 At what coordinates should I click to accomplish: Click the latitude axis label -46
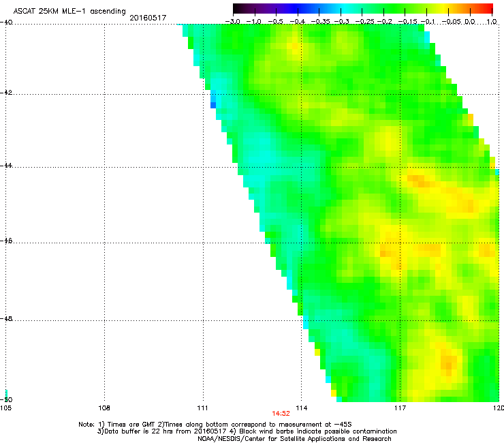[6, 241]
